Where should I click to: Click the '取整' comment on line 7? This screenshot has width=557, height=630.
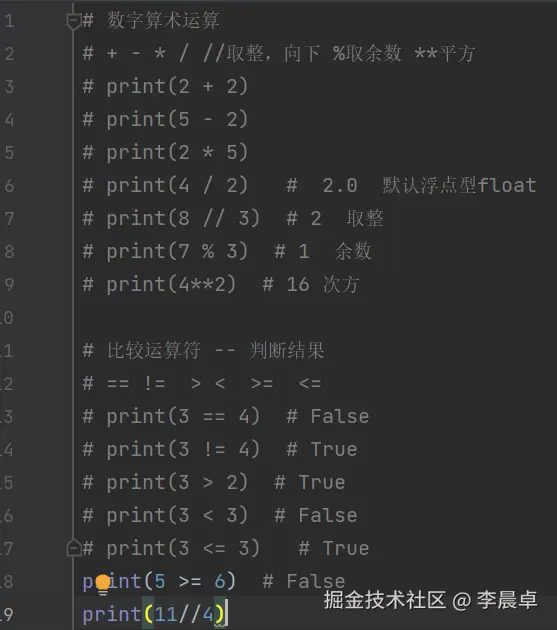pos(365,219)
